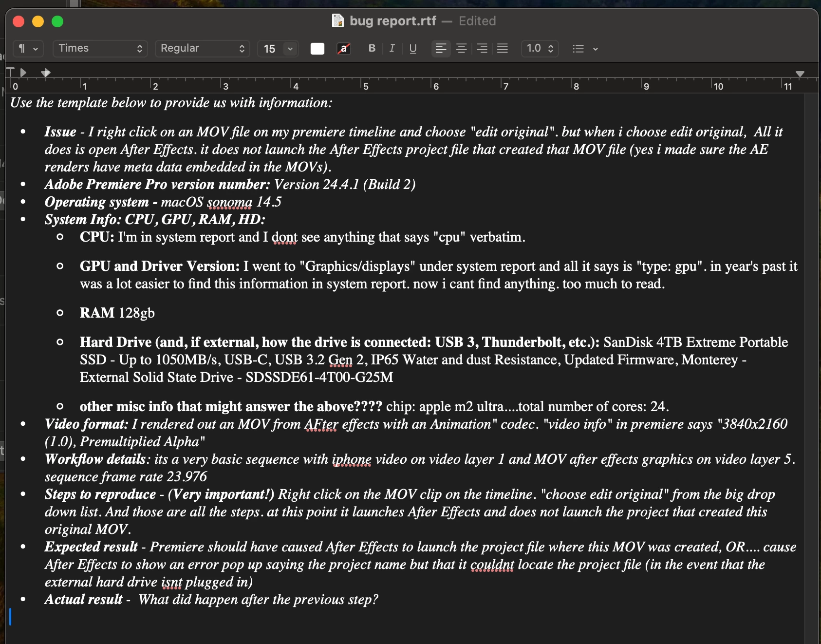Click the misspelled word "iphone"

pyautogui.click(x=352, y=459)
